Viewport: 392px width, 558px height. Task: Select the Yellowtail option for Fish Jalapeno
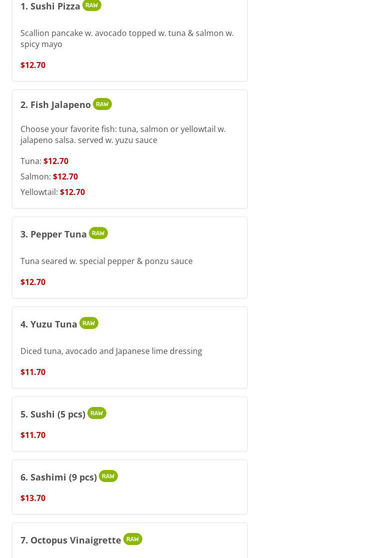pos(52,192)
